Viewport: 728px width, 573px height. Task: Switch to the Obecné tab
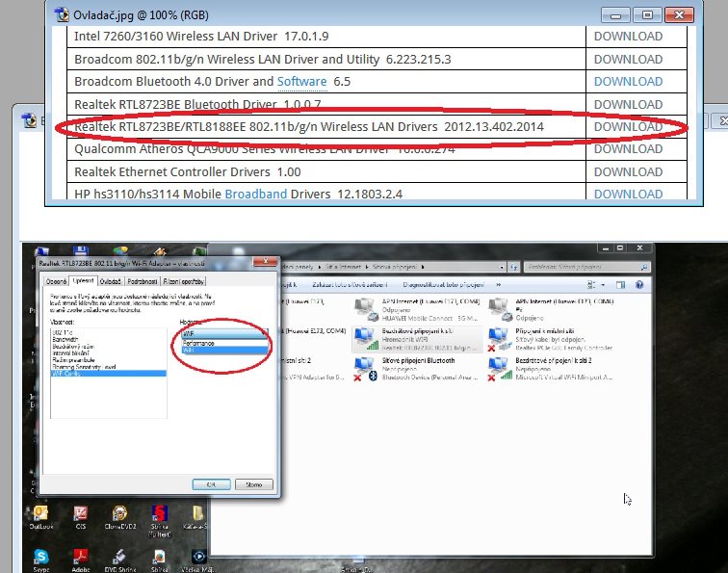coord(56,281)
